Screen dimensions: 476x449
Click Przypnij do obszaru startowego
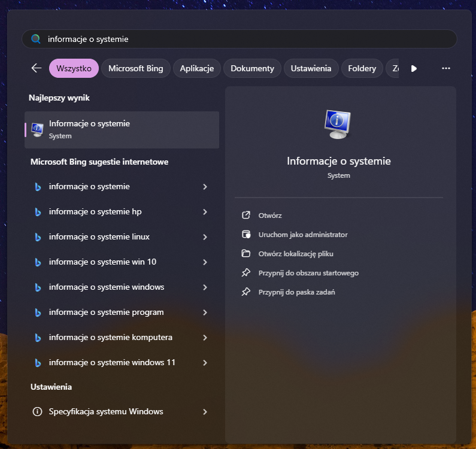pos(308,273)
